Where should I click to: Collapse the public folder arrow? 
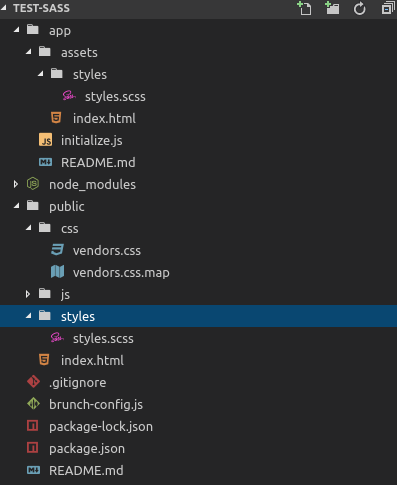(17, 206)
